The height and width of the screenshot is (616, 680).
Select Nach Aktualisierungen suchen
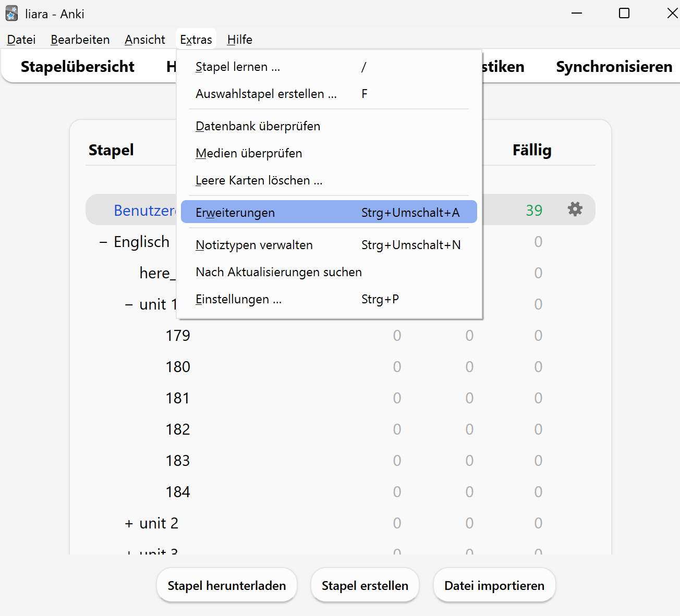click(x=329, y=272)
